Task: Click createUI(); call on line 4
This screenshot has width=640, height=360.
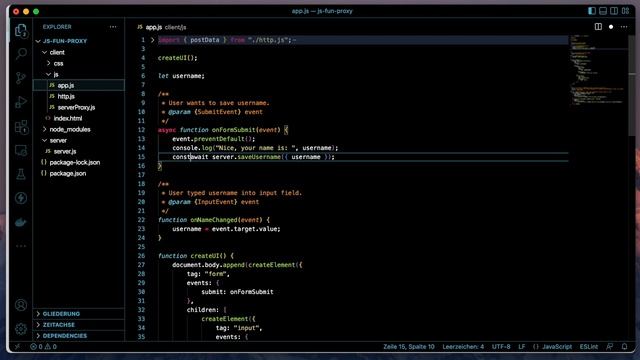Action: (x=178, y=58)
